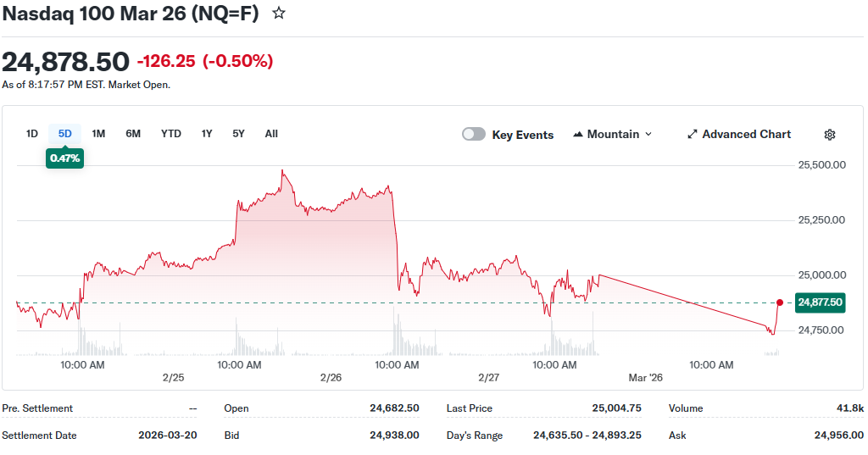Toggle the Key Events switch
This screenshot has height=455, width=868.
tap(474, 134)
